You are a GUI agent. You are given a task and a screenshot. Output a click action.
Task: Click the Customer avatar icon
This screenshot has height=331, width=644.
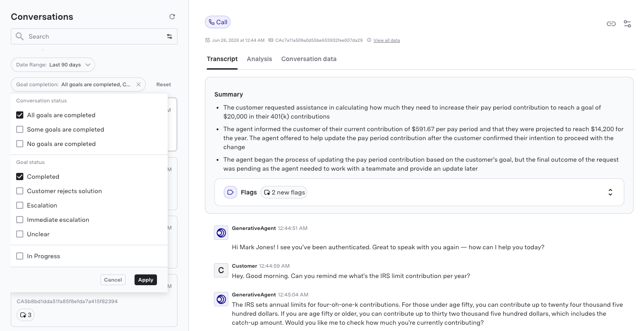[x=221, y=270]
